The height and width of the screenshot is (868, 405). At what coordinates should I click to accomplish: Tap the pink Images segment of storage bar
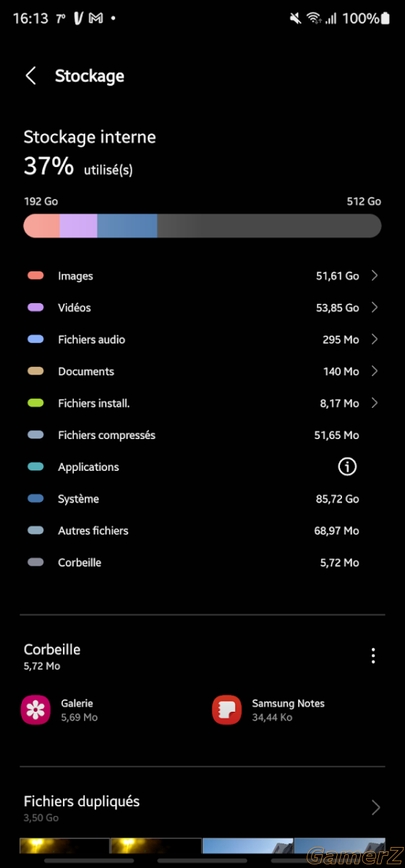point(42,226)
